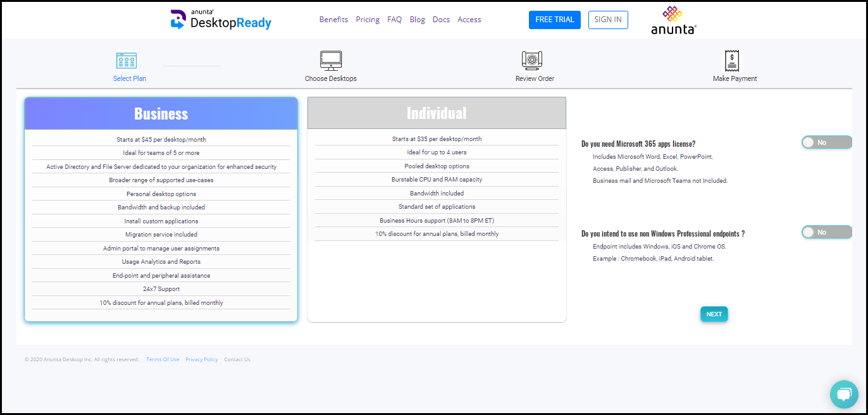Open the FAQ menu item

pos(394,20)
